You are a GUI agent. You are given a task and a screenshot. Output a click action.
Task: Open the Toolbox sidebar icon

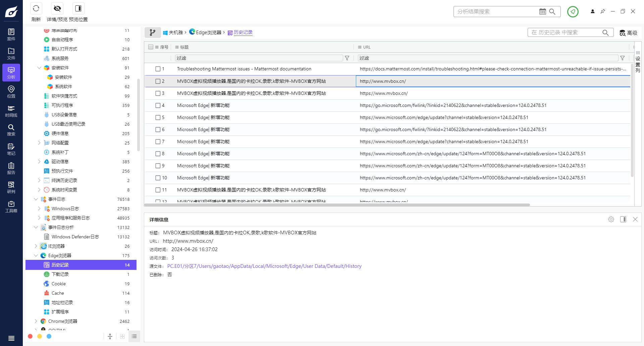(x=11, y=207)
